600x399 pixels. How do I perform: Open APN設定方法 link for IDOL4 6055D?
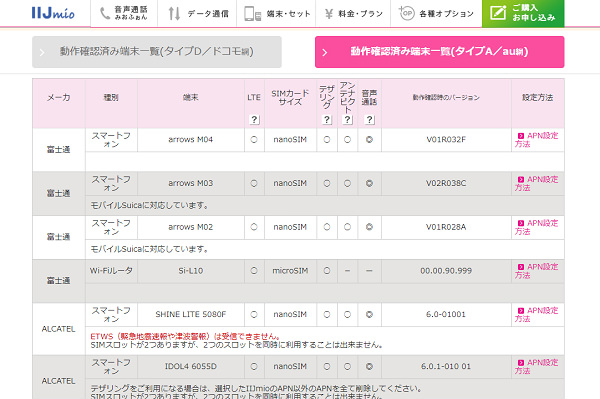point(536,366)
